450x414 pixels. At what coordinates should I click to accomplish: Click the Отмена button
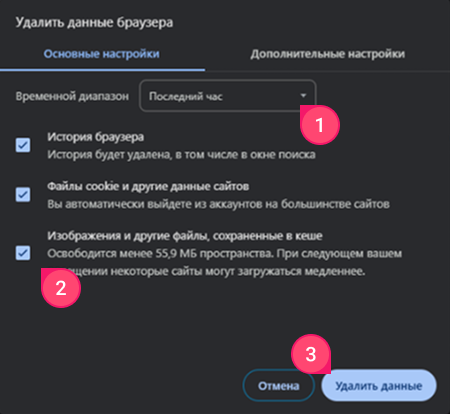(x=279, y=386)
